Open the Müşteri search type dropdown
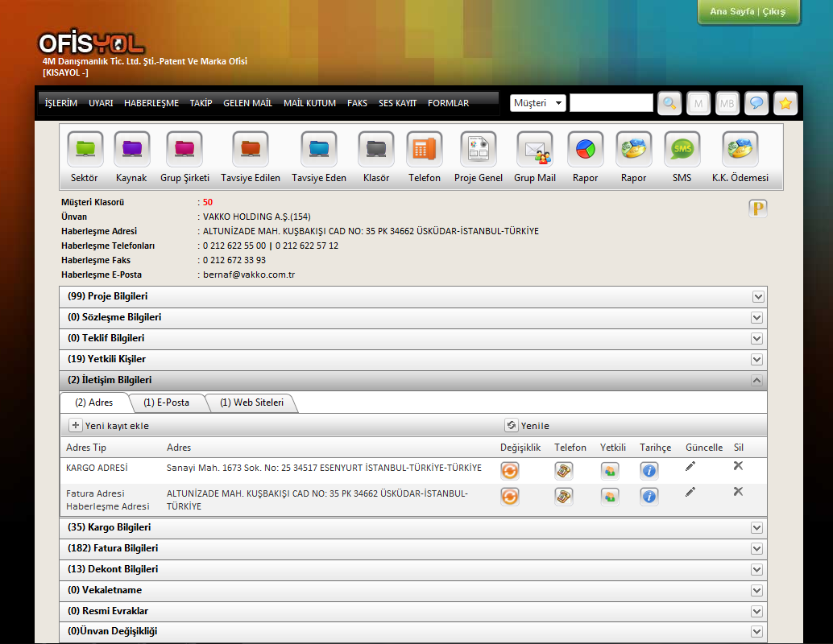Viewport: 833px width, 644px height. (x=537, y=103)
